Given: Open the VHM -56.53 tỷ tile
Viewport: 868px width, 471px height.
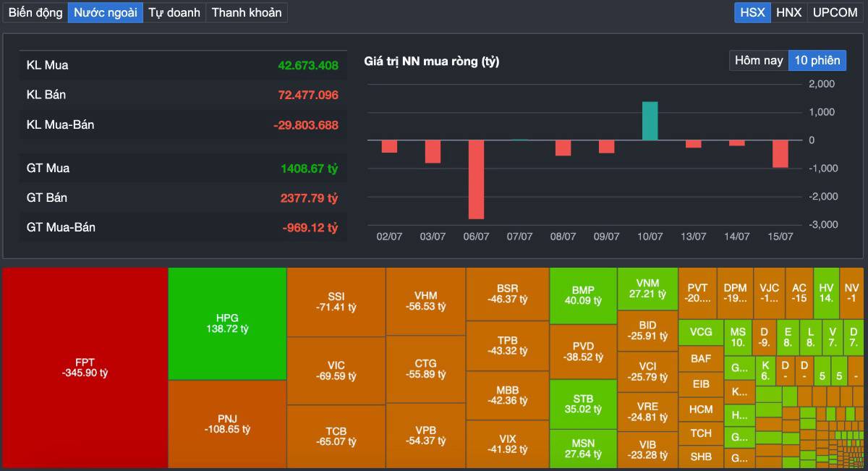Looking at the screenshot, I should coord(425,301).
